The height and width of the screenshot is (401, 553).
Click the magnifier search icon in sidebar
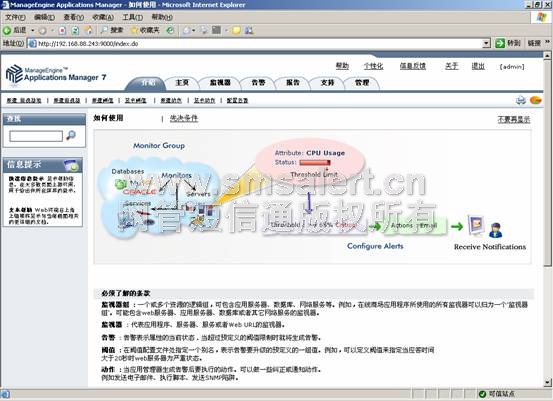pyautogui.click(x=71, y=135)
